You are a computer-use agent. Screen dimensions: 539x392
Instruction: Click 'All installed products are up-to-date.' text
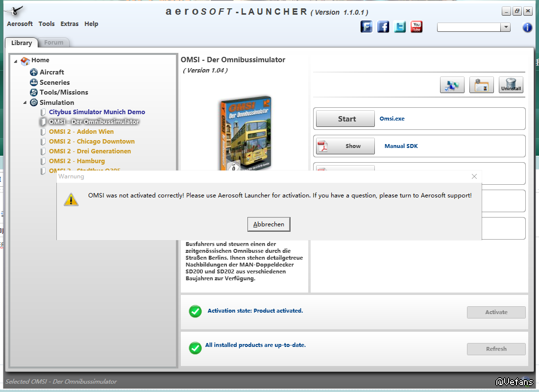click(255, 345)
